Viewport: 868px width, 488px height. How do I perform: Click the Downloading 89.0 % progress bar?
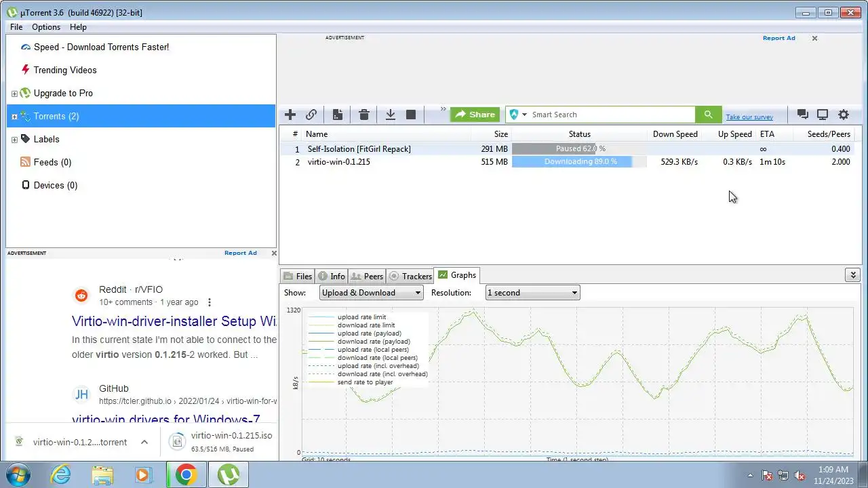point(579,162)
